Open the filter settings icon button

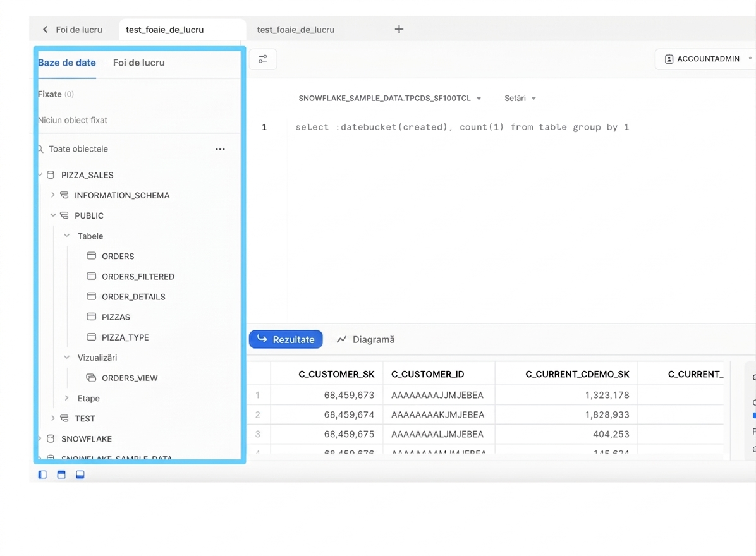coord(263,59)
